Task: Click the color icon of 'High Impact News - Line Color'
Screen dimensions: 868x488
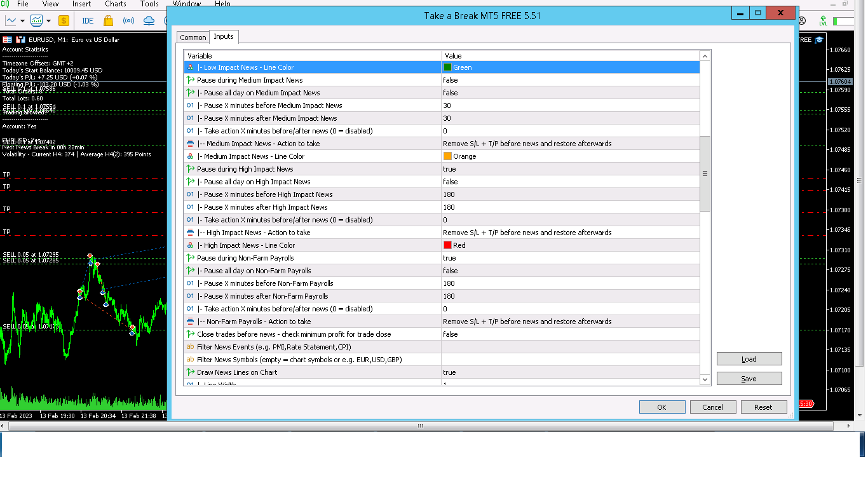Action: (x=191, y=245)
